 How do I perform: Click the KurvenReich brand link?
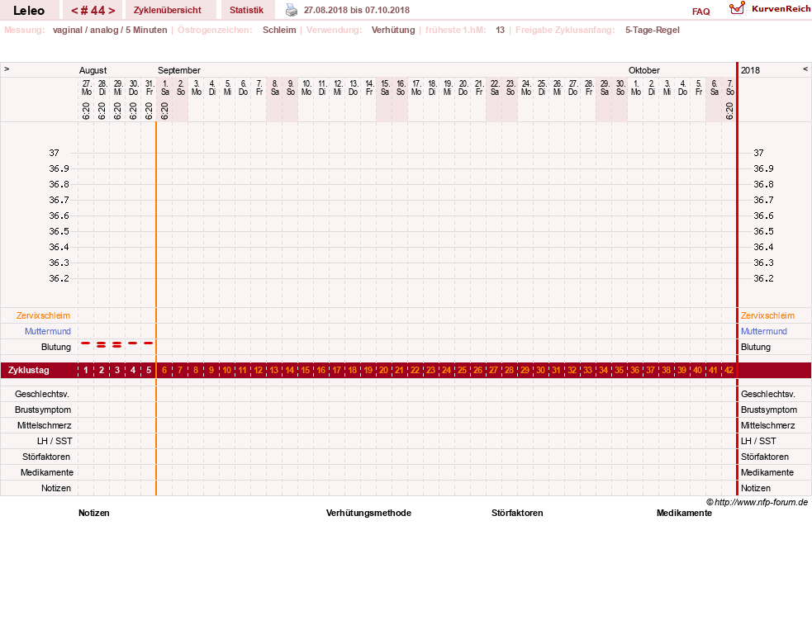[x=781, y=9]
